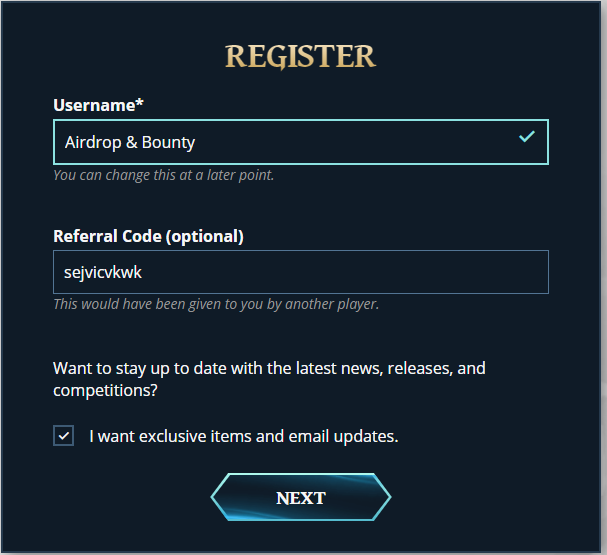This screenshot has width=607, height=555.
Task: Click the "(optional)" text in Referral Code label
Action: (x=205, y=236)
